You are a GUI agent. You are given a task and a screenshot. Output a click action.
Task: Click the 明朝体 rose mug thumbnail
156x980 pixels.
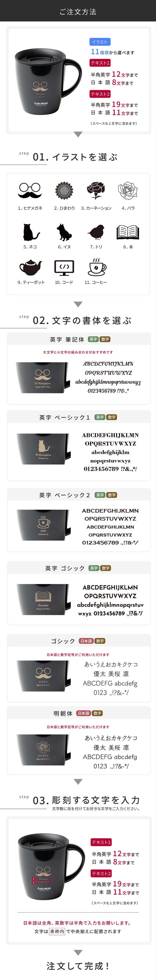point(43,749)
